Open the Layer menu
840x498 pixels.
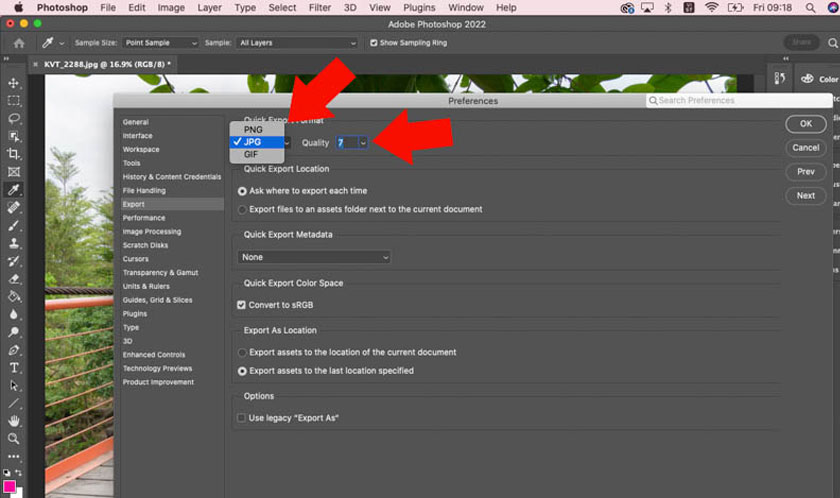tap(209, 7)
